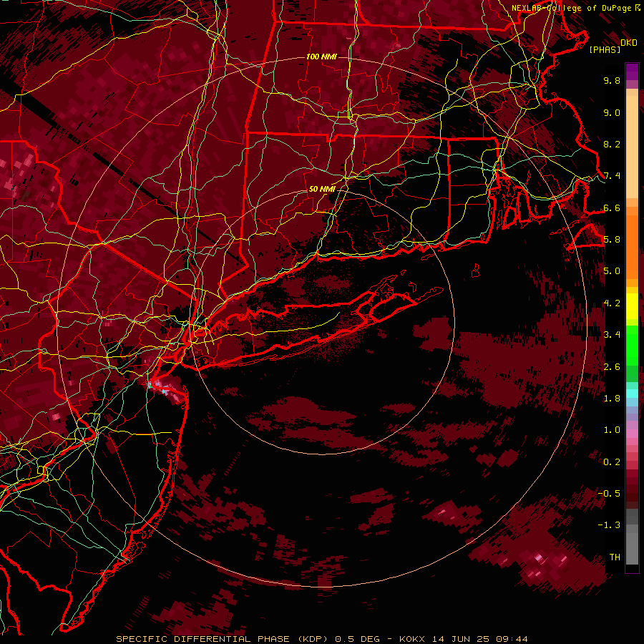Click the 7.4 legend value
Image resolution: width=644 pixels, height=644 pixels.
click(612, 176)
